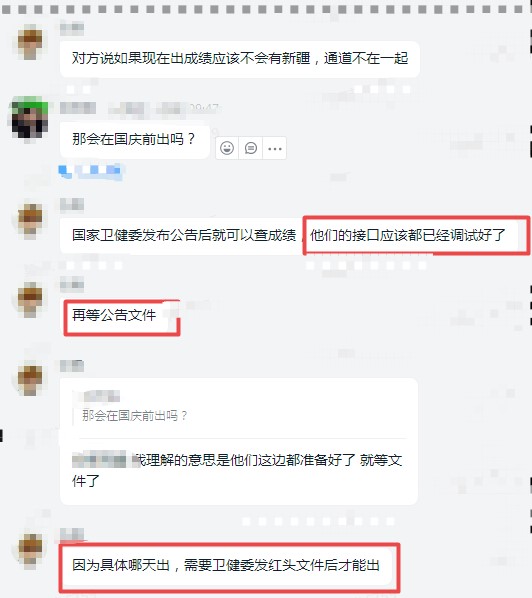The width and height of the screenshot is (532, 598).
Task: Select reply text 我理解的意思是他们这边都准备好了
Action: point(244,460)
